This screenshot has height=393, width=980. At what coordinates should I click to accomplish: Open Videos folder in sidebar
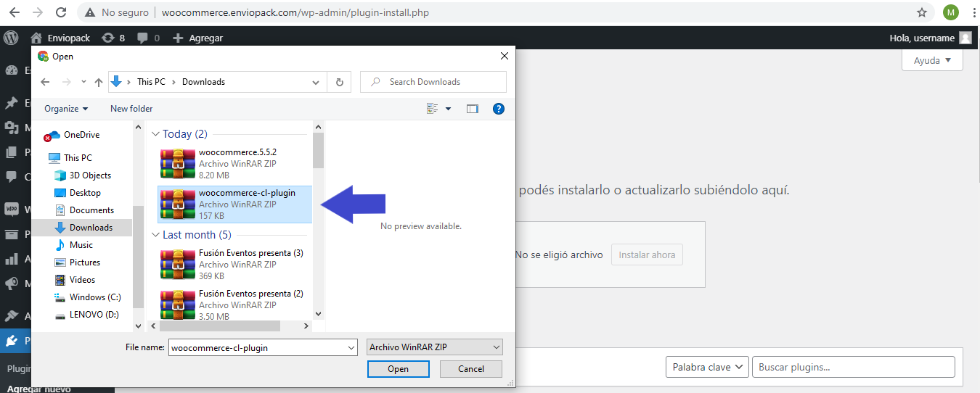[x=82, y=280]
